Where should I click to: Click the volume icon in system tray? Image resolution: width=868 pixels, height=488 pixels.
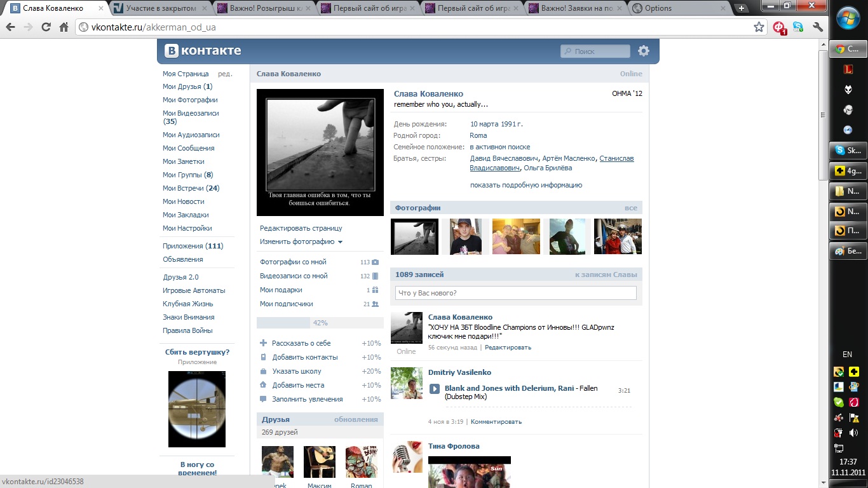(854, 433)
